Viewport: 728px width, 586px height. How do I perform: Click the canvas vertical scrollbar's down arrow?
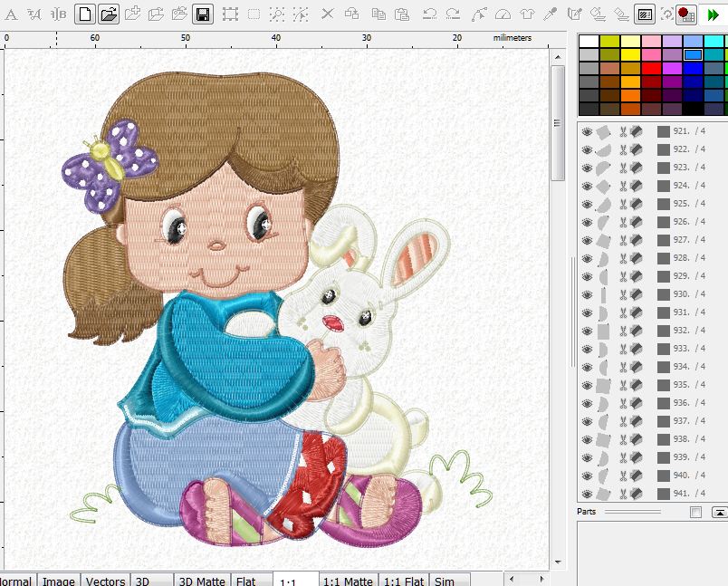click(558, 562)
